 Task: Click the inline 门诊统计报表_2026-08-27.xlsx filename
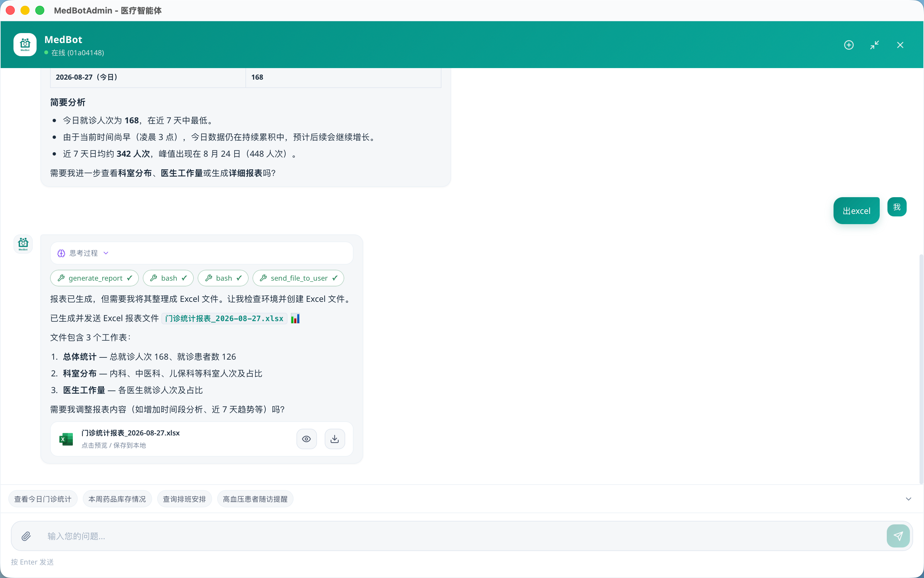click(224, 319)
